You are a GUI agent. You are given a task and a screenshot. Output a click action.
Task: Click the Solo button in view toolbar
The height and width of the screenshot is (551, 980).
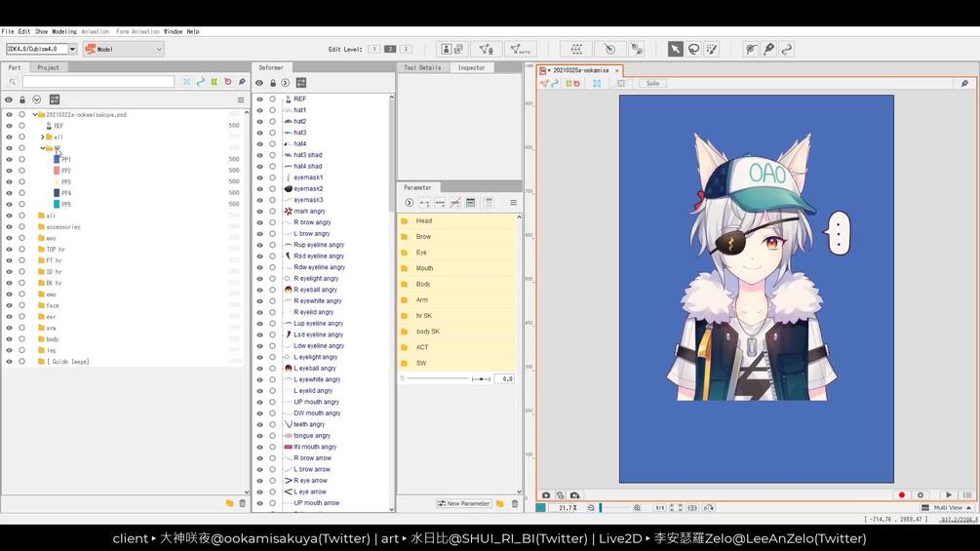(x=652, y=83)
